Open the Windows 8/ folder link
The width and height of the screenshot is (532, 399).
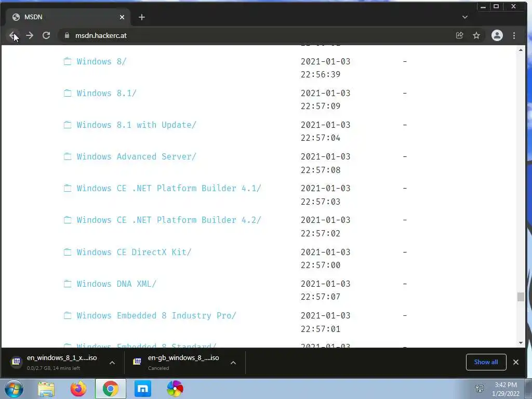[101, 61]
